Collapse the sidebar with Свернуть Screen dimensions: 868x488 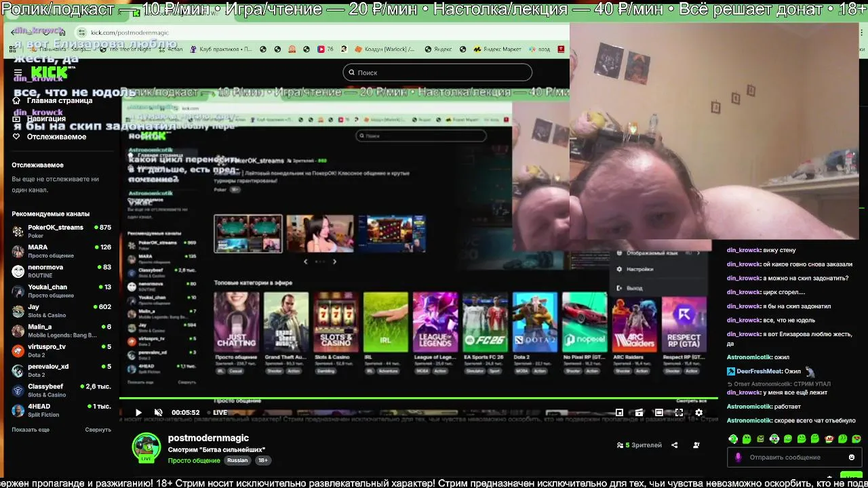[98, 430]
